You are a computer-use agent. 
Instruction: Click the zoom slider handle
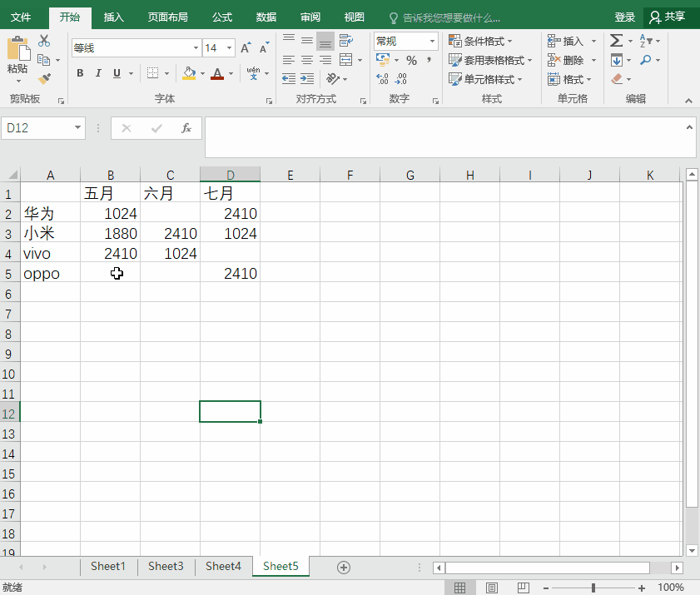pos(593,588)
